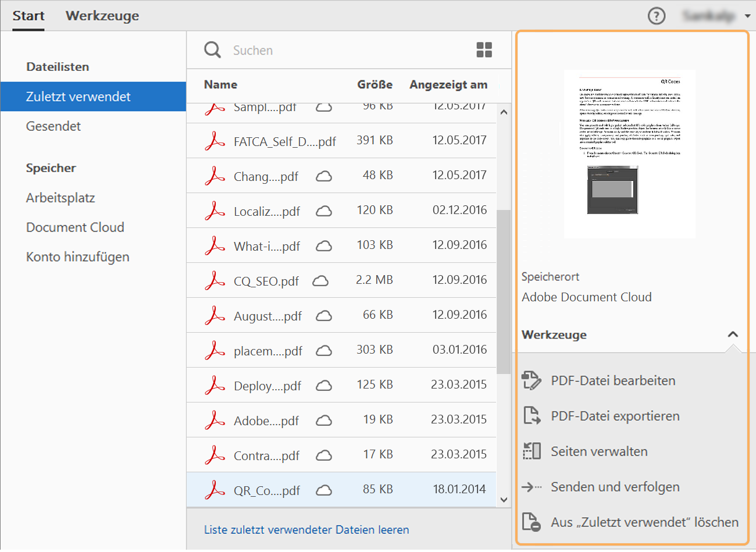Open the document preview thumbnail
This screenshot has width=756, height=552.
tap(630, 154)
